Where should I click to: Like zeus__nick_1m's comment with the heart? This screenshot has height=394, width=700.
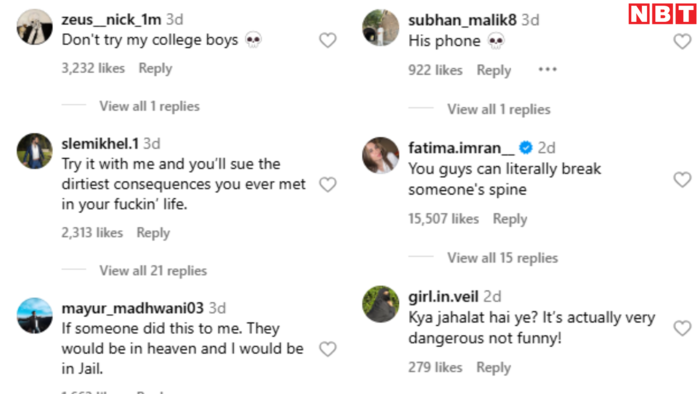(x=328, y=41)
